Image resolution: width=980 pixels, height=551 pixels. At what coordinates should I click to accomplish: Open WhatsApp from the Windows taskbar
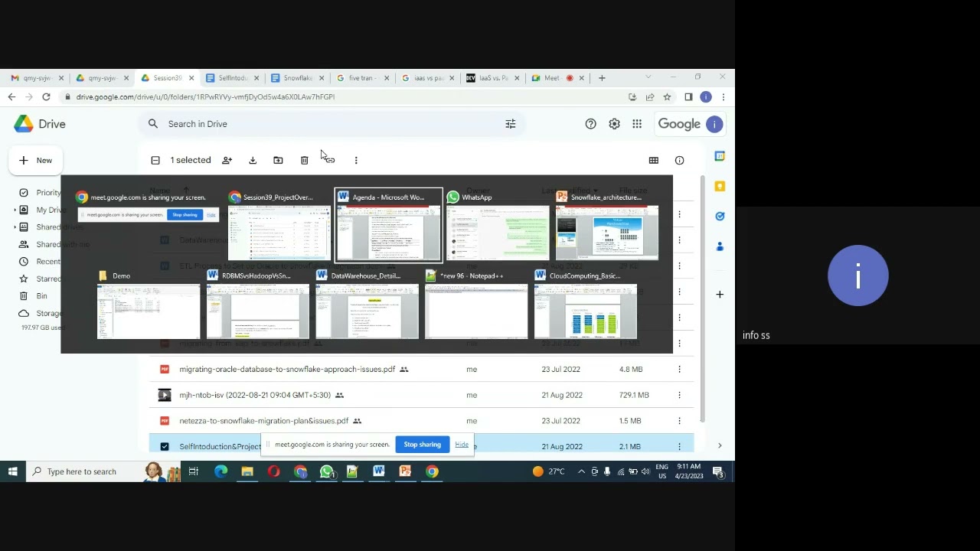point(327,471)
